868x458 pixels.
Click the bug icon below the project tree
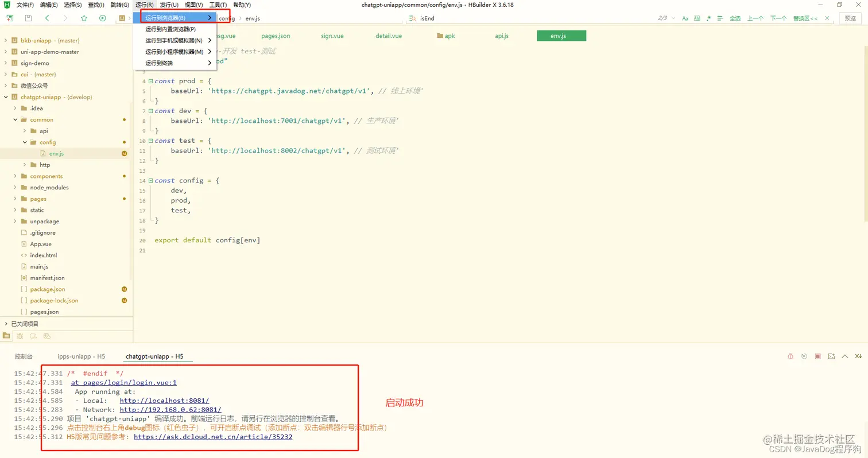coord(20,336)
